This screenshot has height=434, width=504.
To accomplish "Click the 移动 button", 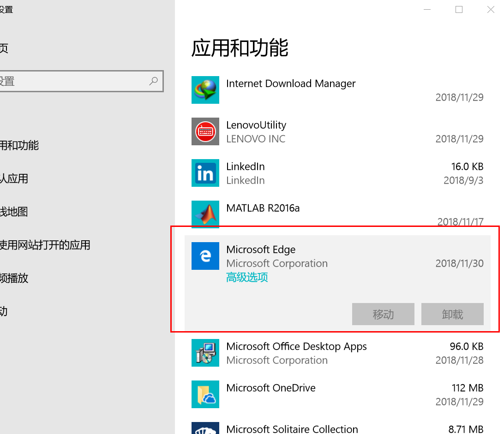I will tap(383, 314).
